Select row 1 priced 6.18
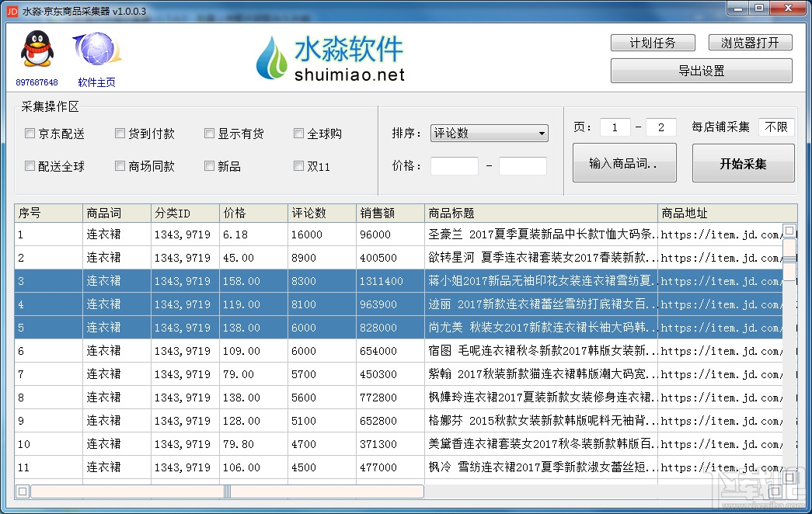The width and height of the screenshot is (812, 514). (x=399, y=234)
